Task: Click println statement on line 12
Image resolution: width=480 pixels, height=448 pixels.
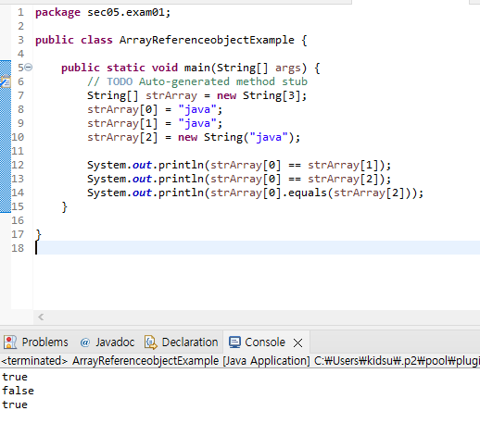Action: point(239,165)
